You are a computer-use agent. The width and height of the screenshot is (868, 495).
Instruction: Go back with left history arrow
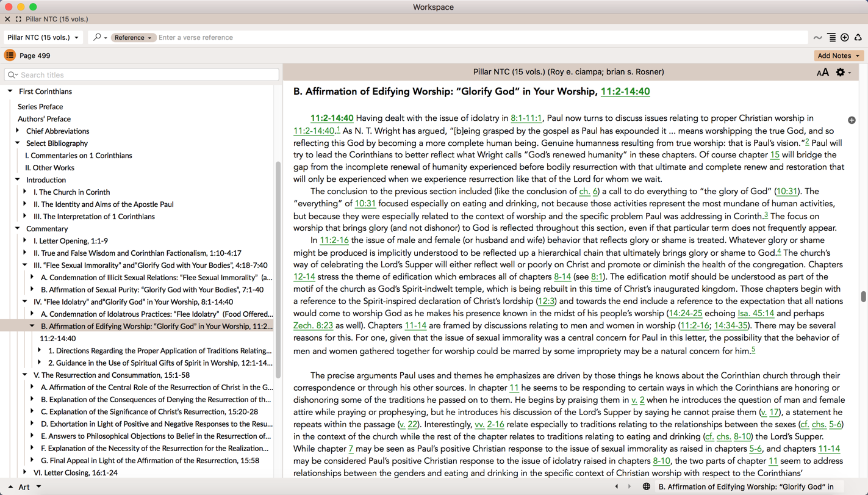click(617, 486)
